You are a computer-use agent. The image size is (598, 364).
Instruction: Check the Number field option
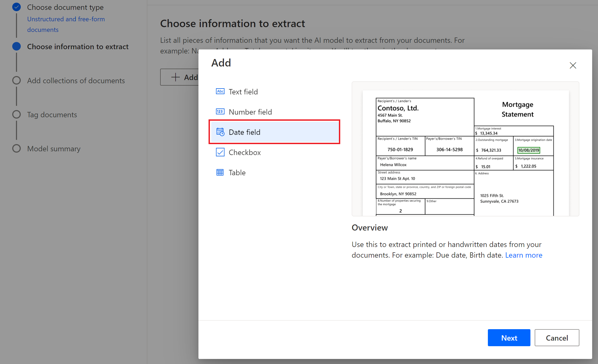(250, 111)
